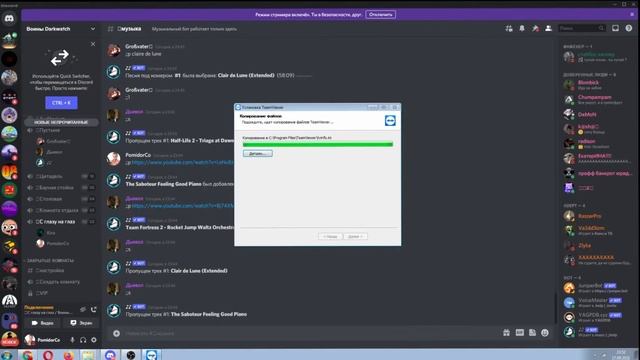The image size is (640, 360).
Task: Click the search field in header
Action: coord(582,28)
